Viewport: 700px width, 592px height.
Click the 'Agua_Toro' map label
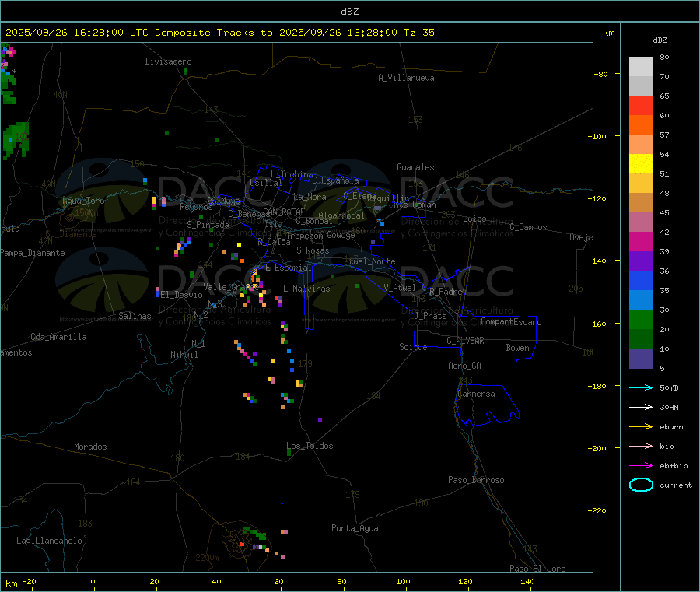click(83, 201)
